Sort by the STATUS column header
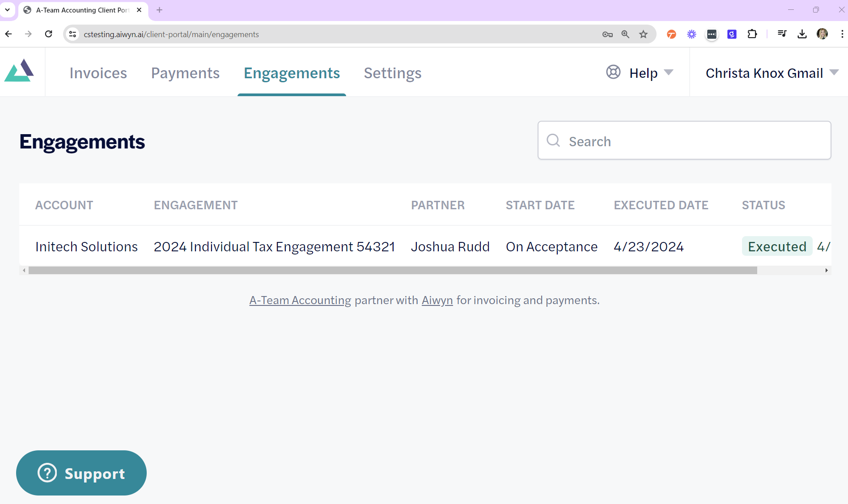 click(763, 205)
